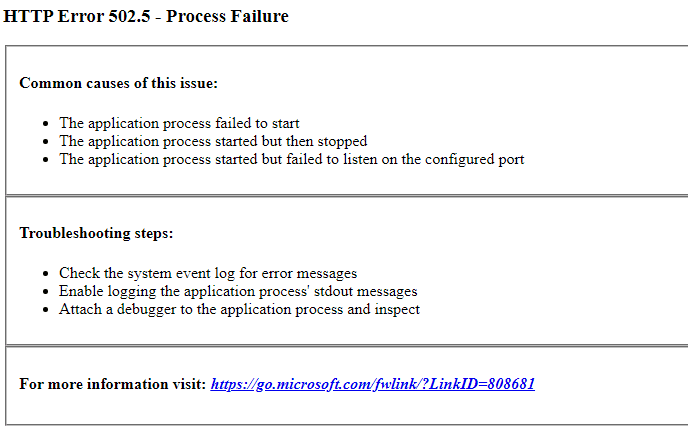Click the bullet before 'Check the system event log'
688x441 pixels.
click(46, 274)
